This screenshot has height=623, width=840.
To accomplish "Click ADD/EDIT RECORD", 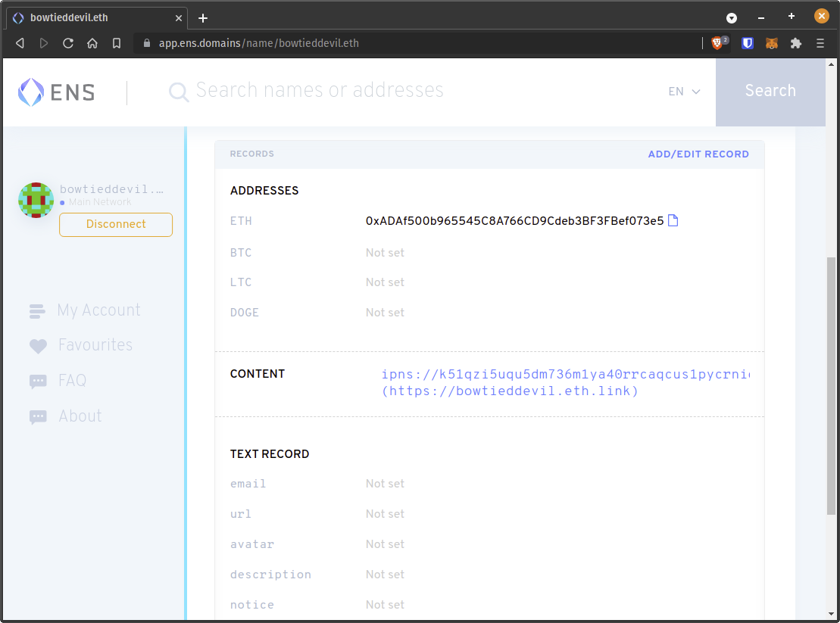I will (x=698, y=154).
